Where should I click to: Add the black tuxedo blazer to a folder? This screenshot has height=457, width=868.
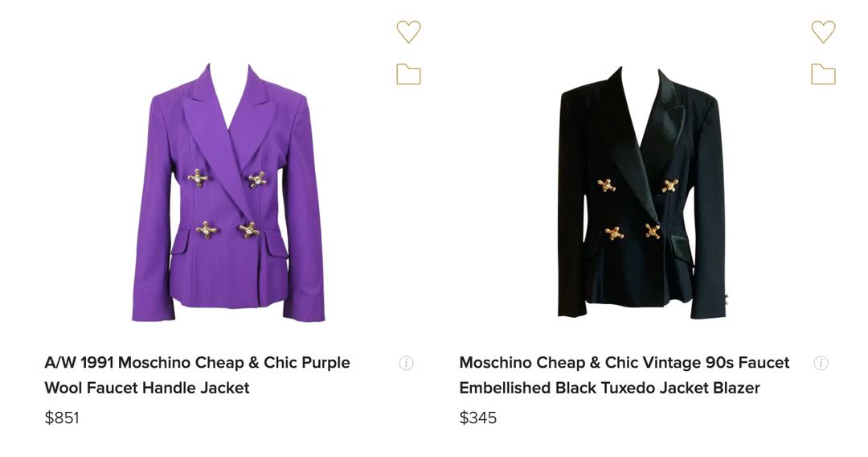pos(823,74)
